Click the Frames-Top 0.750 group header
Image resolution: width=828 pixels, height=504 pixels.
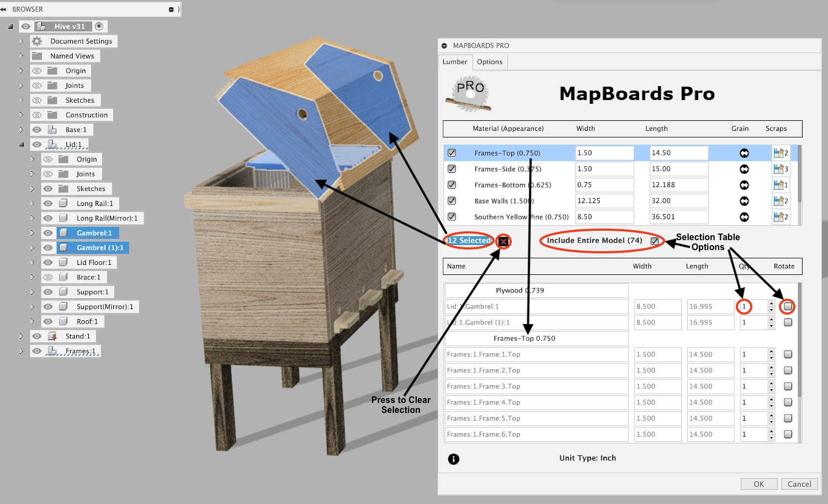click(x=537, y=338)
